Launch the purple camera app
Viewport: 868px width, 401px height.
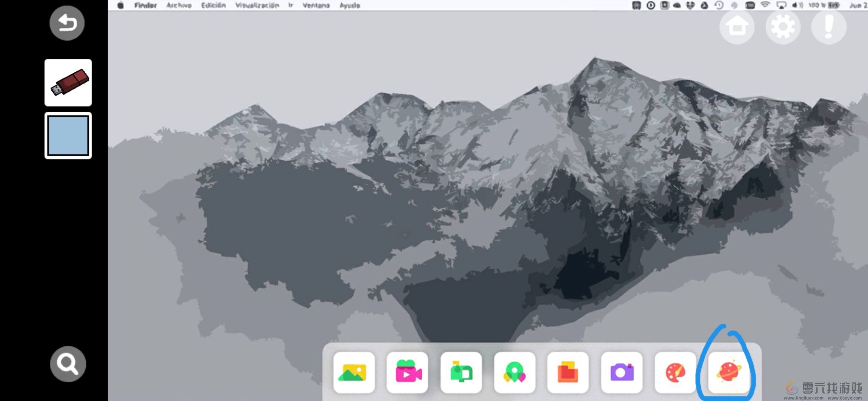pyautogui.click(x=622, y=372)
